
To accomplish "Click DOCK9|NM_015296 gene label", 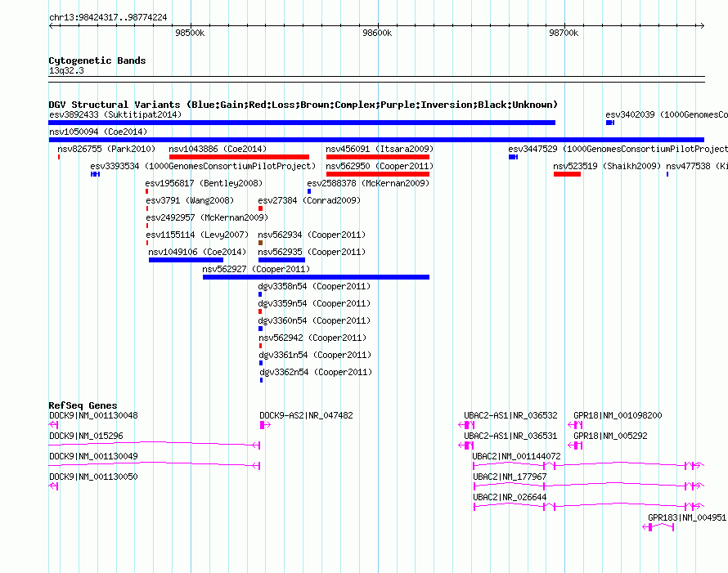I will click(x=86, y=436).
